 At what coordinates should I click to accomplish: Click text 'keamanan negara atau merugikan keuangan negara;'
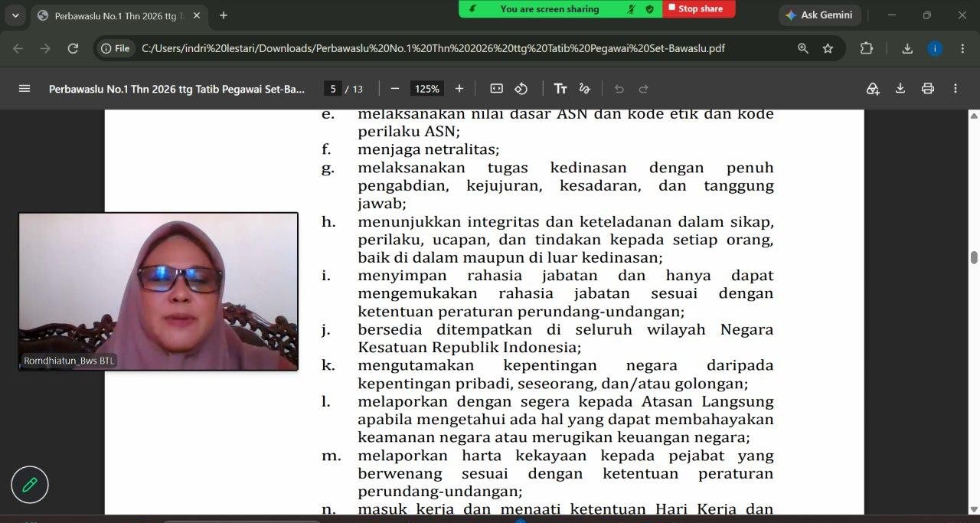(x=554, y=437)
